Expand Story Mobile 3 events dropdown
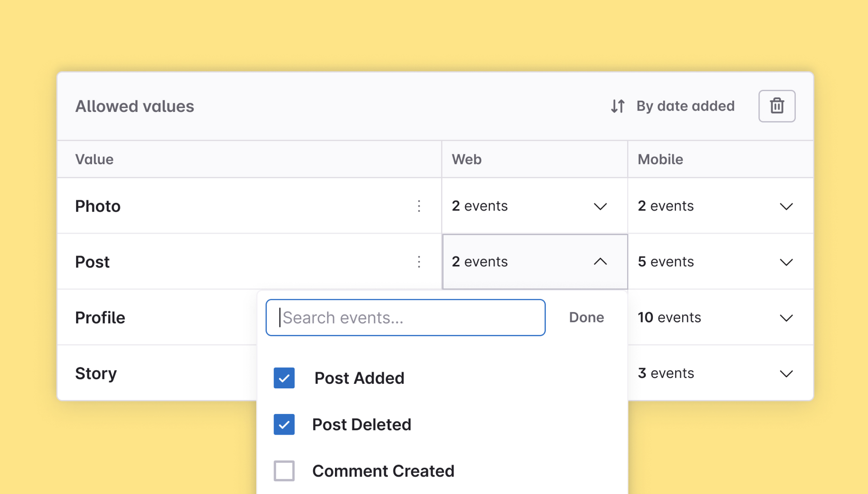 point(786,374)
